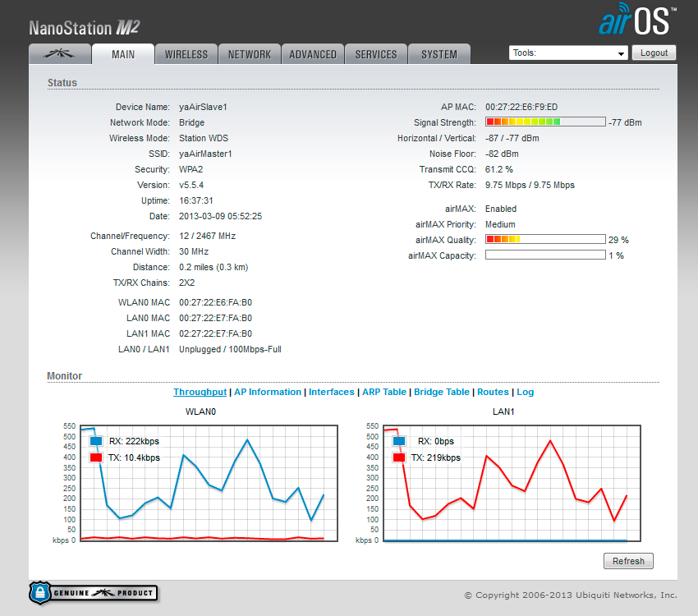
Task: Open the Routes link
Action: pyautogui.click(x=493, y=392)
